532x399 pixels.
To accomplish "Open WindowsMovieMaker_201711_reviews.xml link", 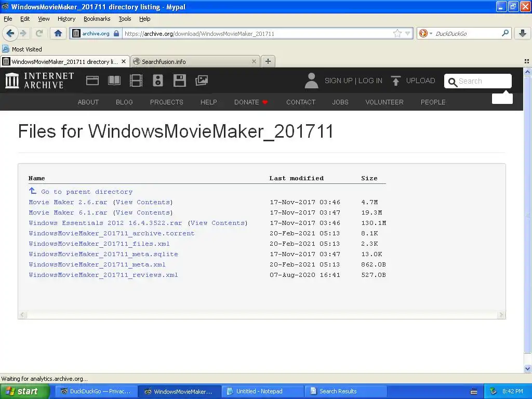I will [103, 275].
